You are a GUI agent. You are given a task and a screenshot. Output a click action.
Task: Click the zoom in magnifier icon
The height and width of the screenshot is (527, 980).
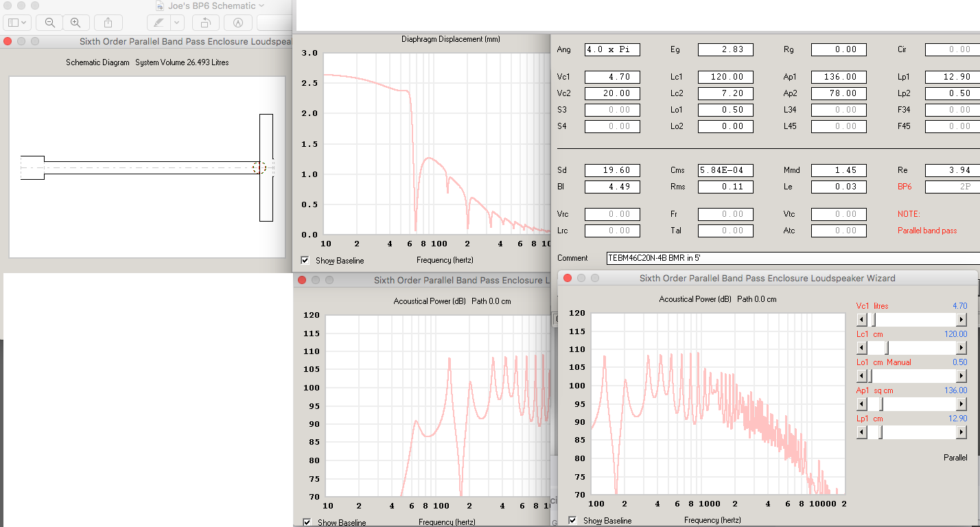coord(76,22)
